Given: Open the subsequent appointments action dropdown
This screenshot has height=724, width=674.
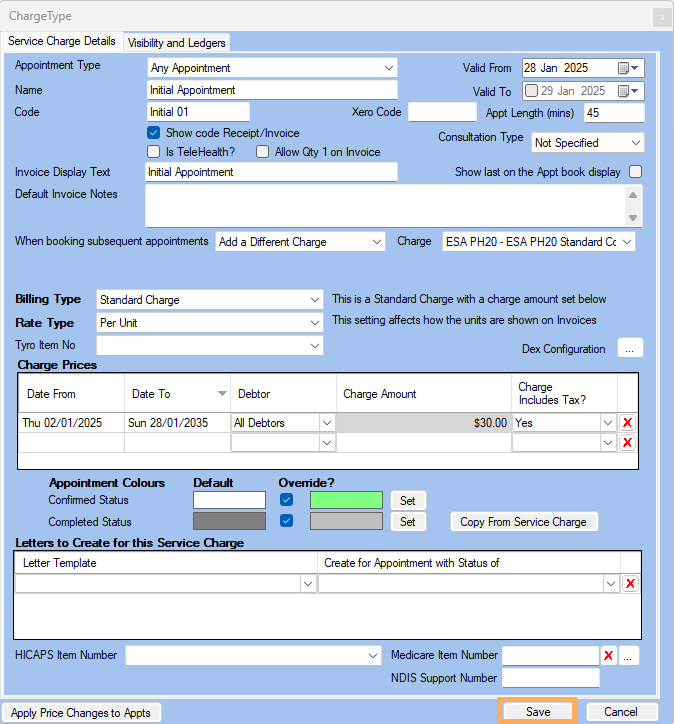Looking at the screenshot, I should [377, 242].
